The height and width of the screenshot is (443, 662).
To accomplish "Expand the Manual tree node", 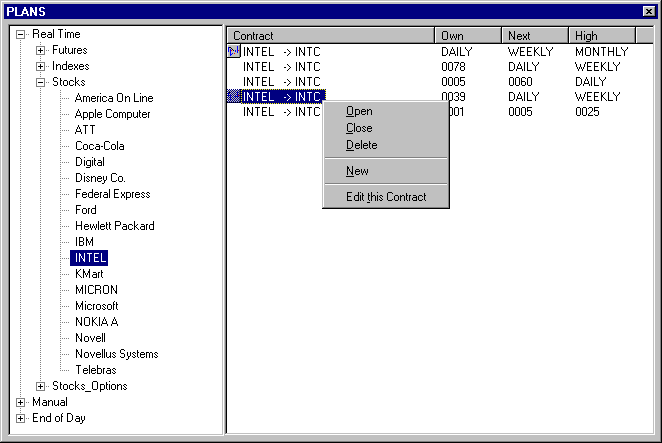I will coord(20,402).
